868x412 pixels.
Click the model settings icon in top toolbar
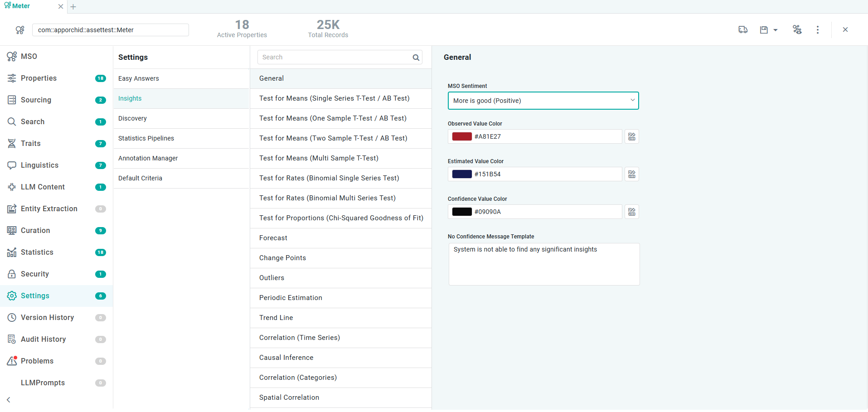(x=797, y=30)
